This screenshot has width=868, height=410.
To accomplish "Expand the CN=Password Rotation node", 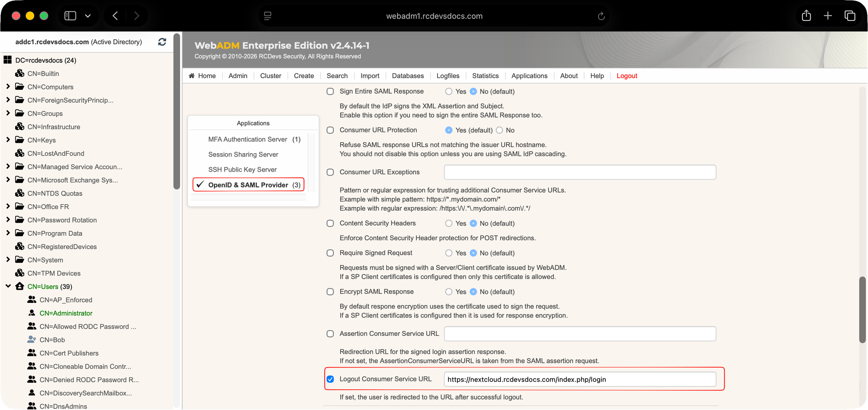I will [x=8, y=220].
